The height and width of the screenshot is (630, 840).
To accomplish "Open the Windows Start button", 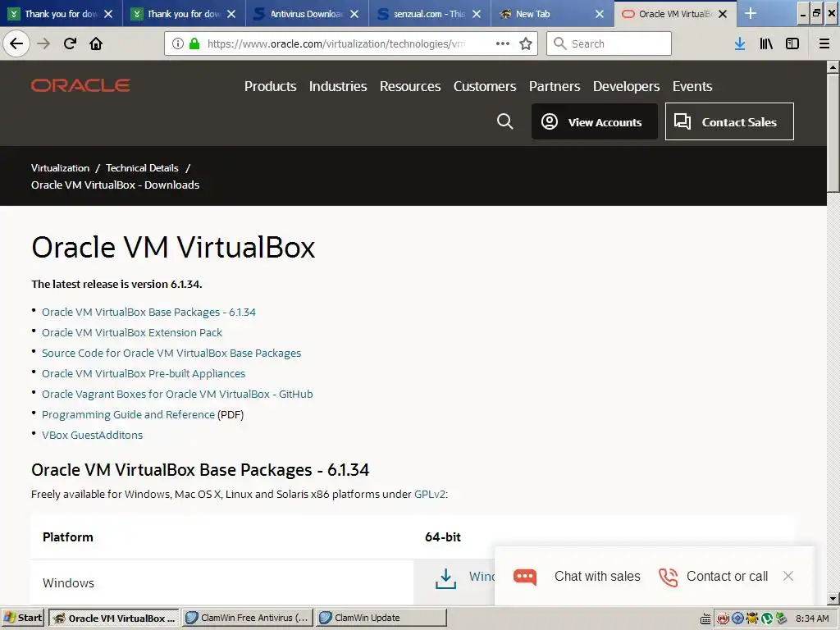I will [x=22, y=618].
